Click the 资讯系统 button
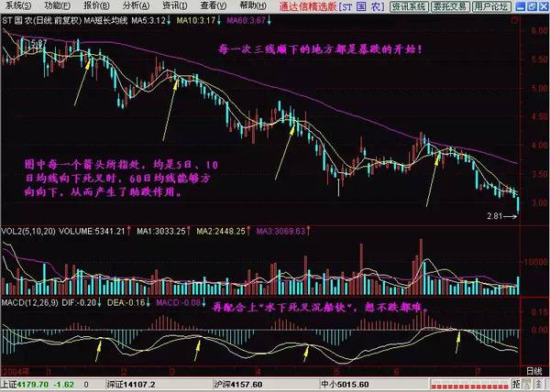This screenshot has height=392, width=550. (x=409, y=6)
